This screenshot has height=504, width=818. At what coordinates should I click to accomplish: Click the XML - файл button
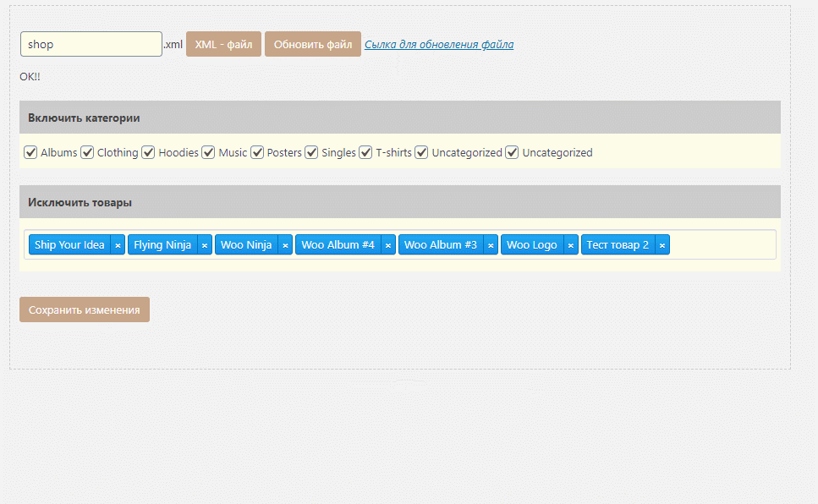(224, 44)
